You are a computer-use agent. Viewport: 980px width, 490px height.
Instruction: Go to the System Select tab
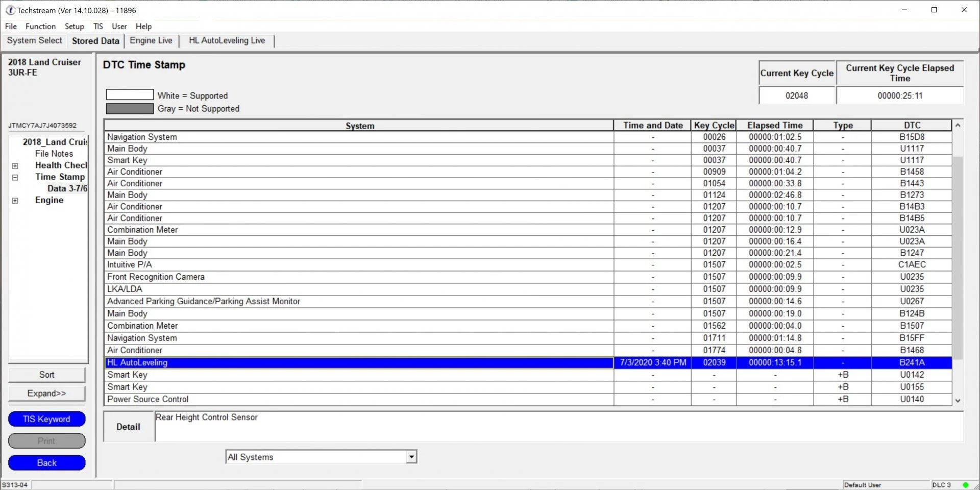click(x=34, y=41)
